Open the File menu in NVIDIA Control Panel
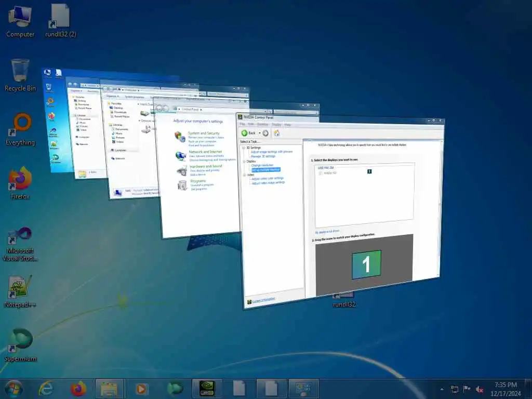 [242, 124]
